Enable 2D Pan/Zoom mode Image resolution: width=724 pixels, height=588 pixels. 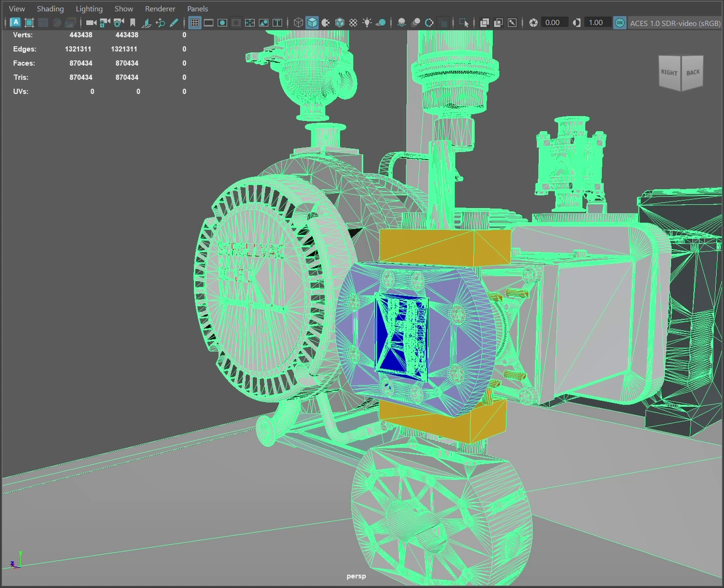(161, 22)
